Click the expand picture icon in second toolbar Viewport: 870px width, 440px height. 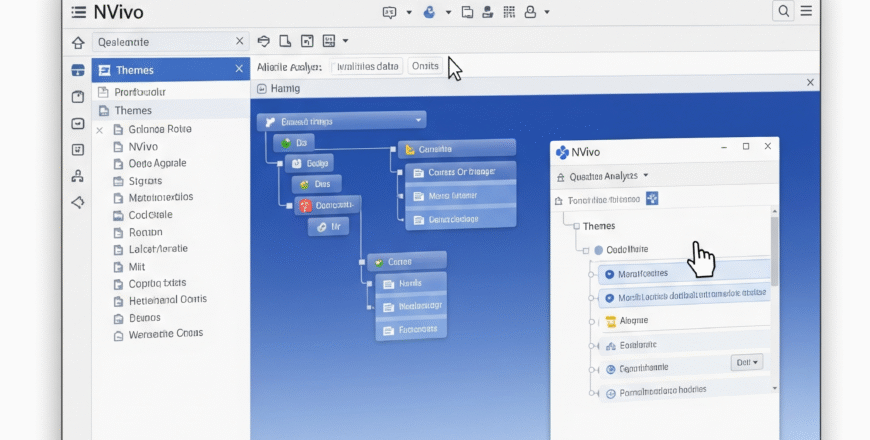(x=307, y=41)
